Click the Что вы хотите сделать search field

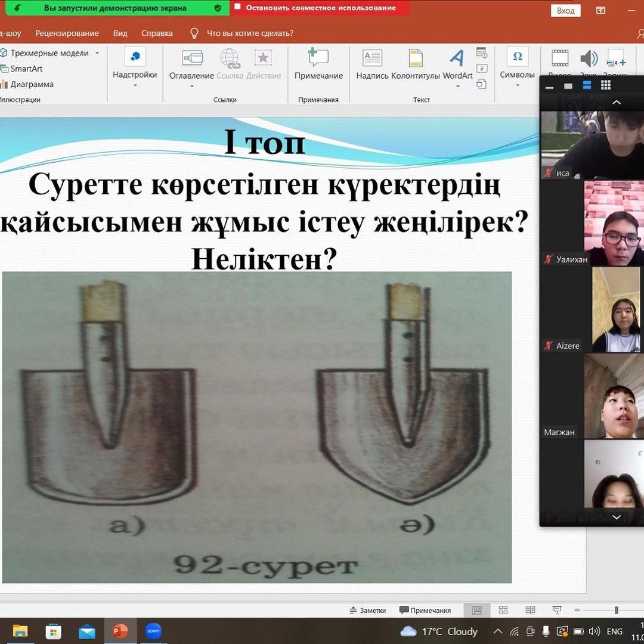[250, 33]
